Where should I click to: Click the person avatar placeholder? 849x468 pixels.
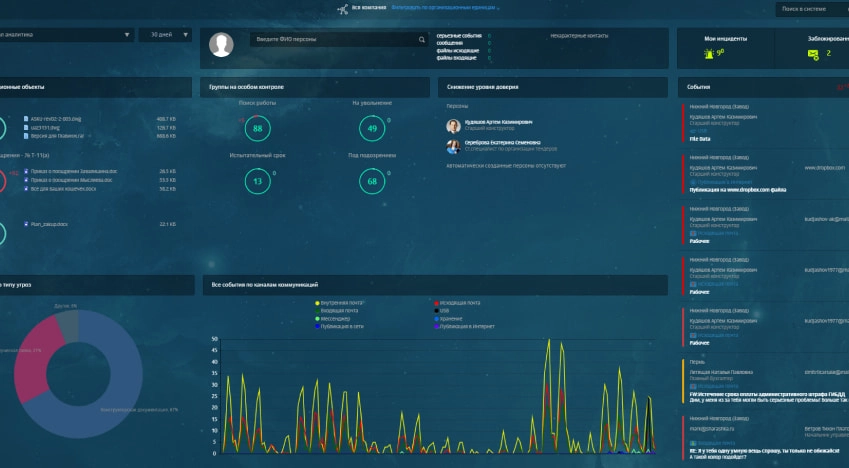tap(221, 44)
